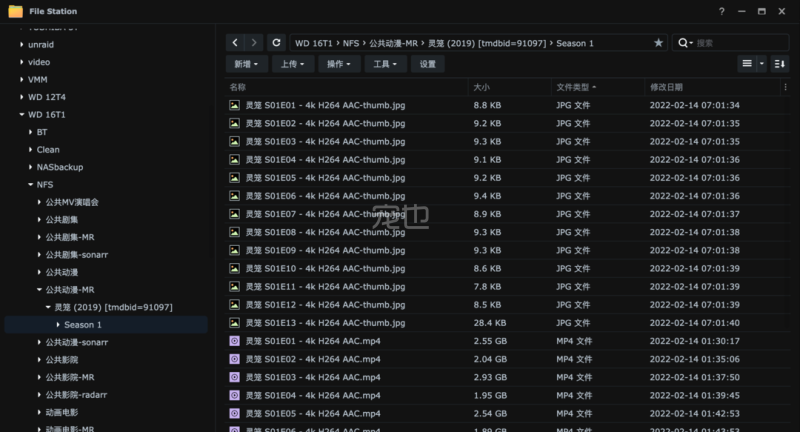
Task: Select 灵笼 S01E01 - 4k H264 AAC.mp4 file
Action: click(x=314, y=341)
